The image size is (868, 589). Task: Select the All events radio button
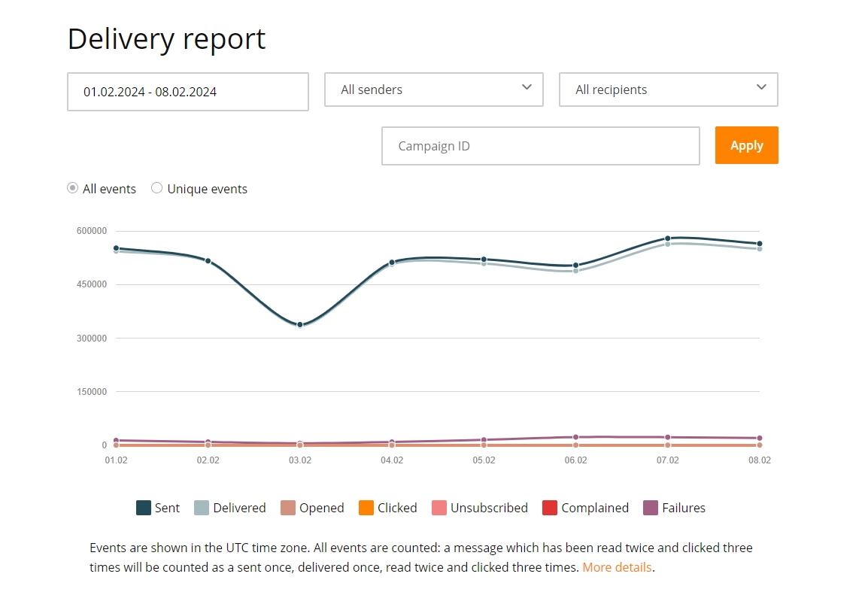coord(72,188)
